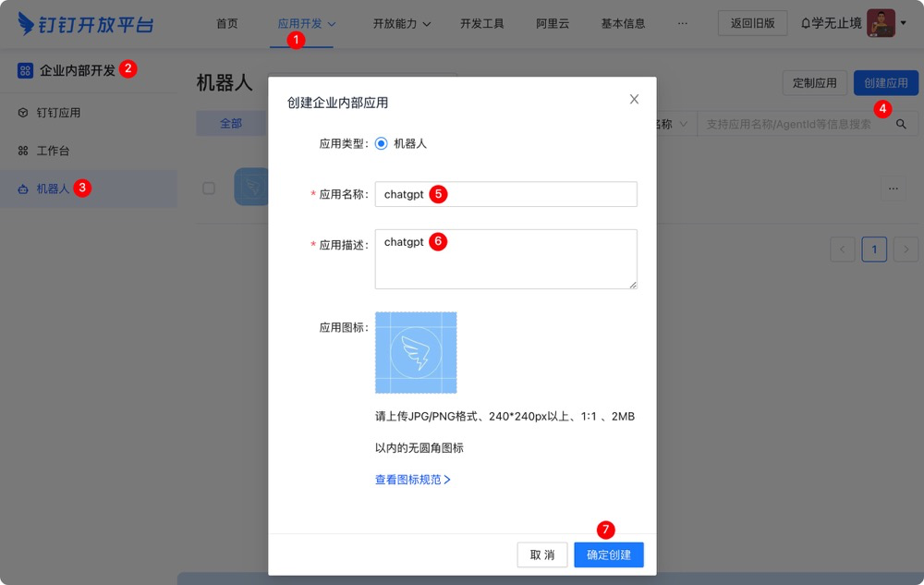This screenshot has height=585, width=924.
Task: Select the 机器人 radio button
Action: point(382,143)
